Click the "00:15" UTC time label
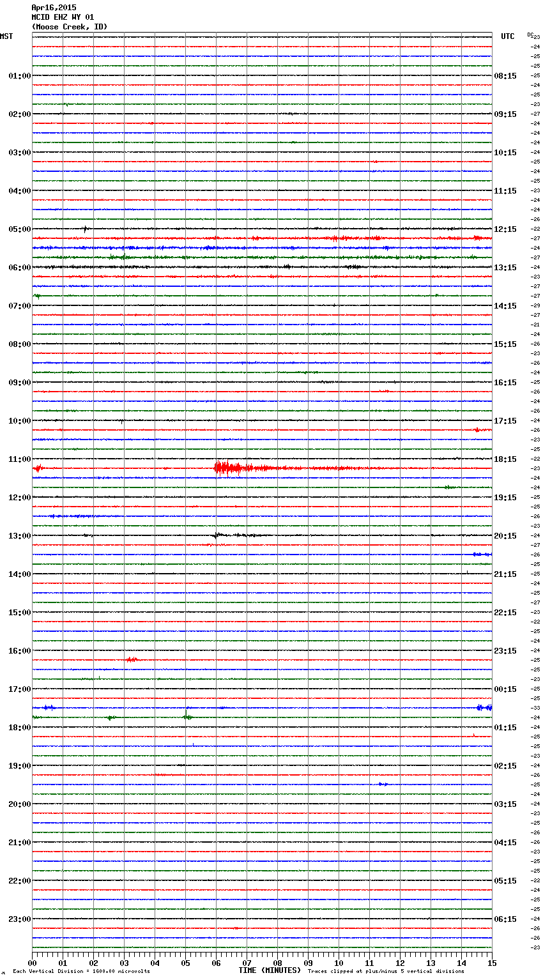Screen dimensions: 543x980 click(x=505, y=689)
